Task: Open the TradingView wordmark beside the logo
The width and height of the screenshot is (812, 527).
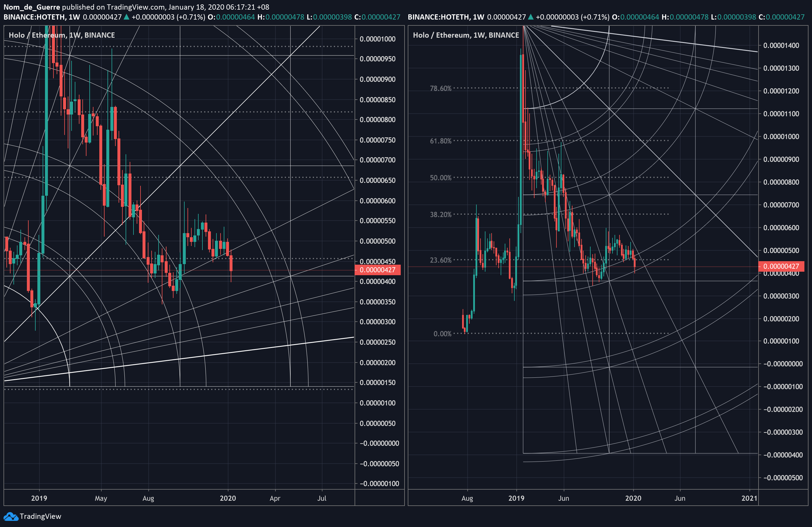Action: (40, 516)
